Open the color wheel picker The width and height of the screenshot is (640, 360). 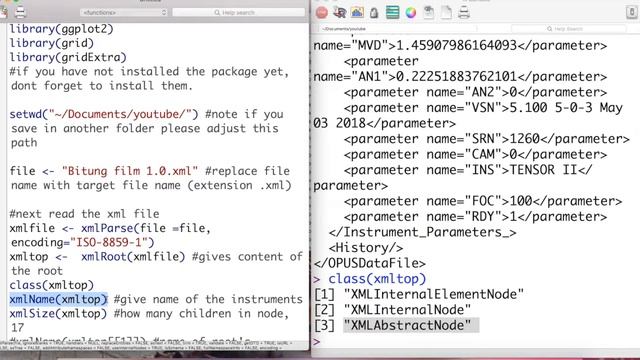[x=411, y=13]
